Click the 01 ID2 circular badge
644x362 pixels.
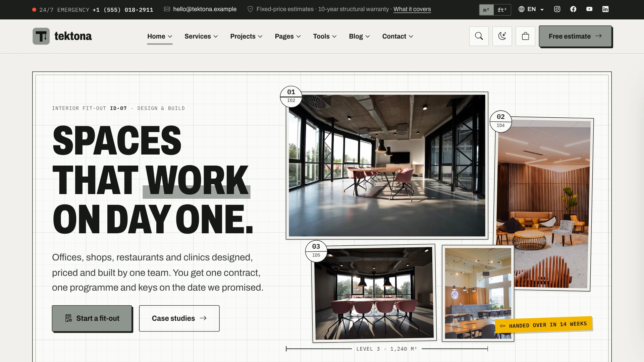point(291,97)
